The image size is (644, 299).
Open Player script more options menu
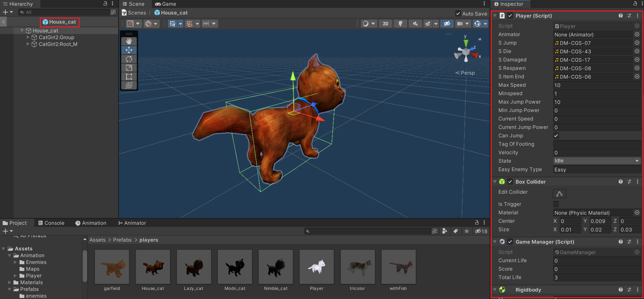click(638, 16)
